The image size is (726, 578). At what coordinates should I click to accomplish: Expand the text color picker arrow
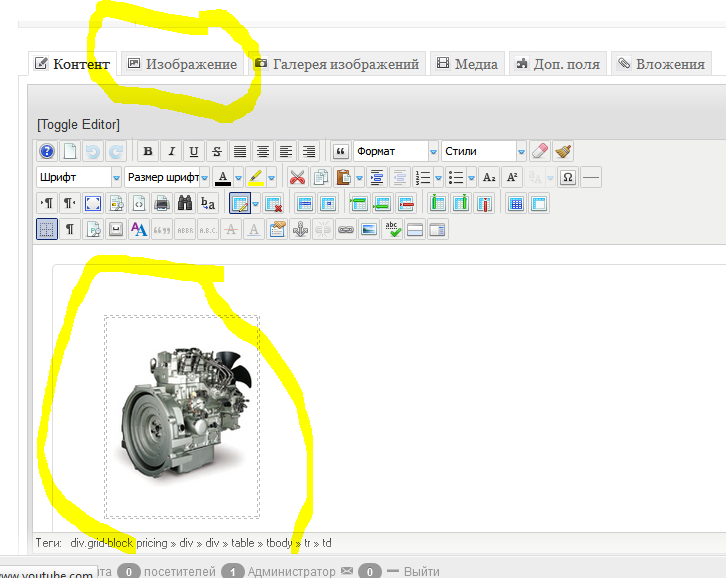click(238, 177)
